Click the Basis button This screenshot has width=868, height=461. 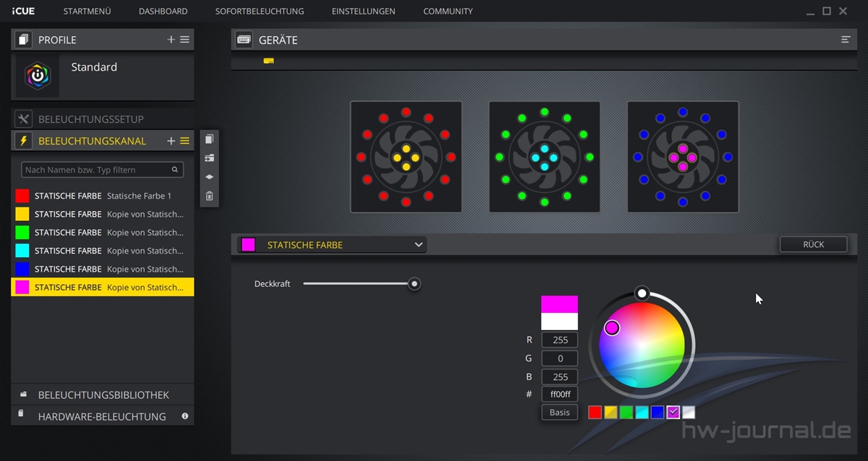[560, 413]
